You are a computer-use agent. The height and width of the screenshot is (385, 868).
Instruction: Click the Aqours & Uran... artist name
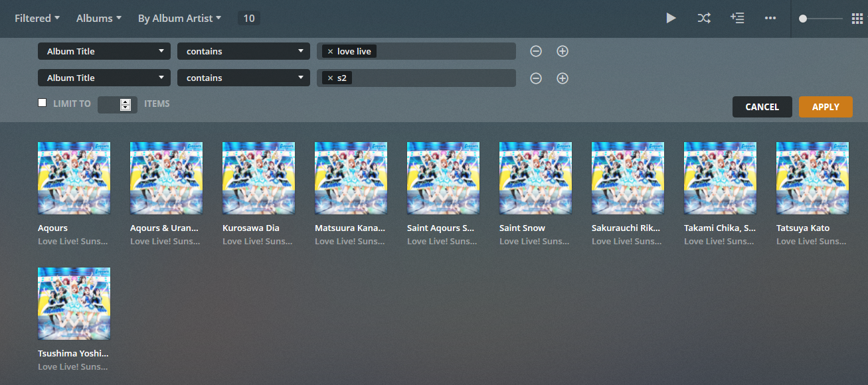165,228
